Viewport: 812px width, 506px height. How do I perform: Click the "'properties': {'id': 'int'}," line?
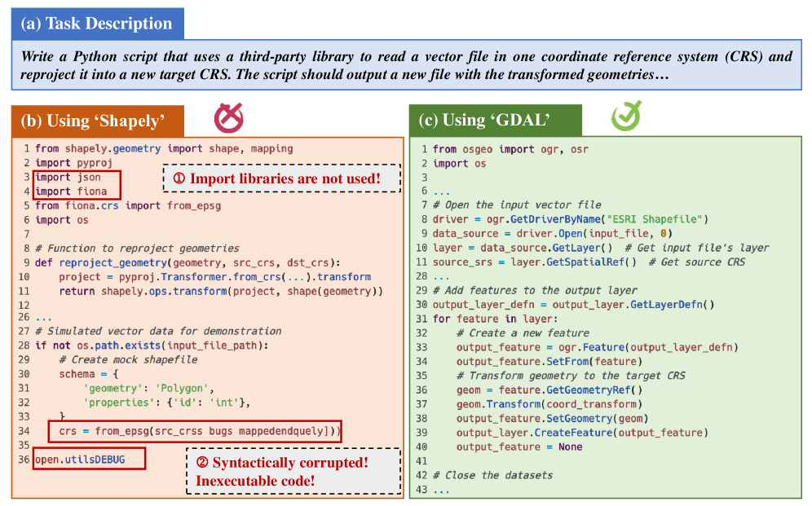click(x=167, y=403)
